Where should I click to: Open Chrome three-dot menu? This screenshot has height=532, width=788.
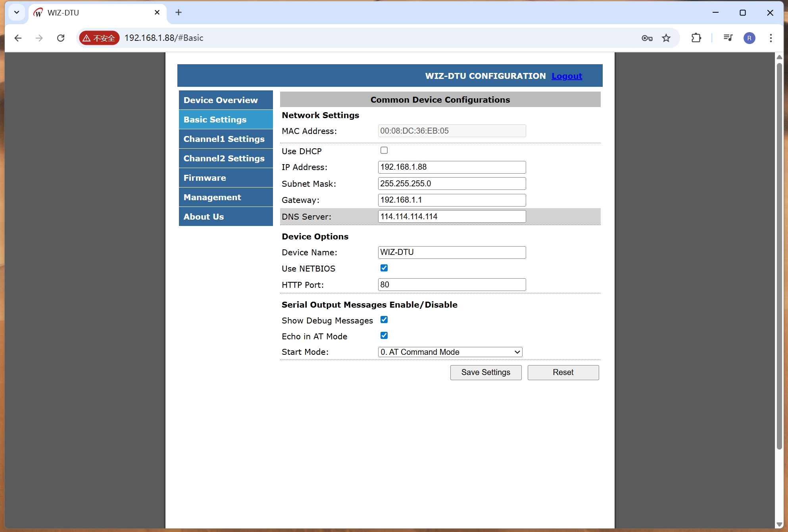(771, 38)
